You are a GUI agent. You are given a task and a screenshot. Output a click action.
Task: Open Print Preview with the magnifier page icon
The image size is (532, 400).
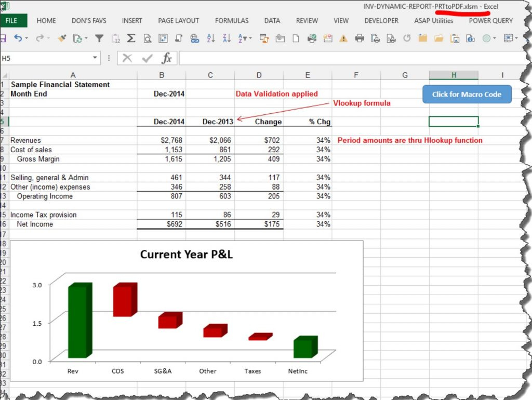click(x=148, y=38)
